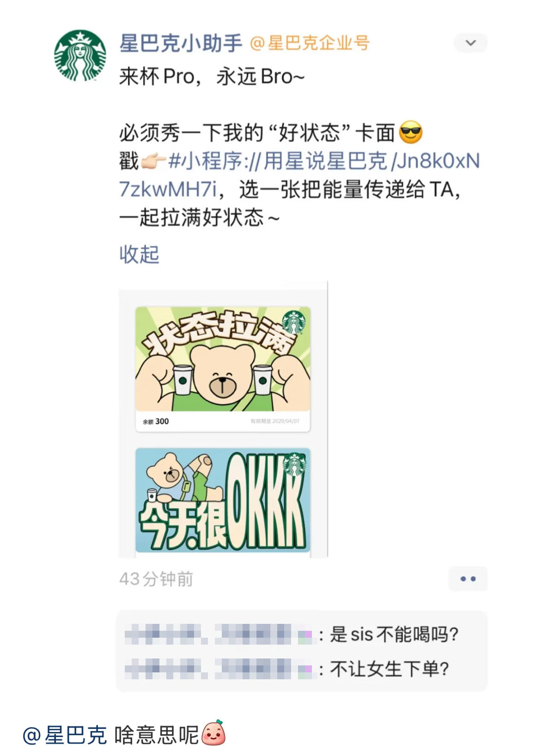Tap the @星巴克企业号 enterprise tag

point(310,43)
